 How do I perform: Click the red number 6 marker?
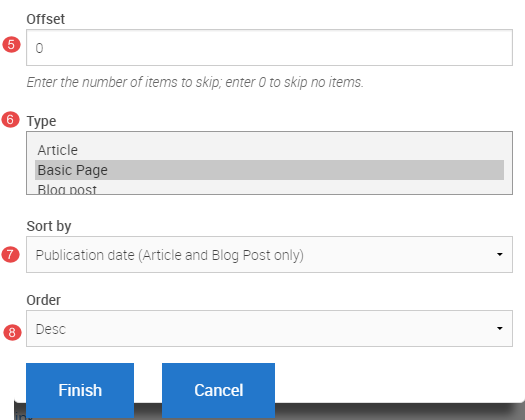point(10,120)
